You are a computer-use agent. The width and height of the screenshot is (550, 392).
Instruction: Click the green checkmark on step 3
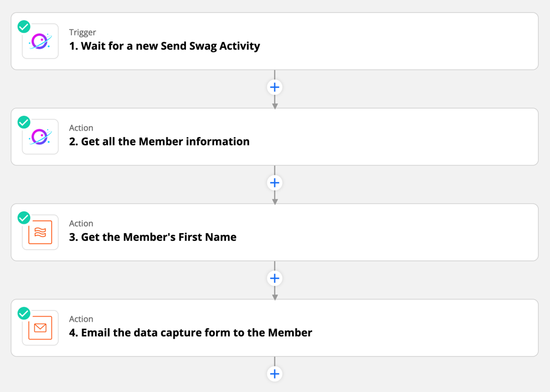coord(24,218)
